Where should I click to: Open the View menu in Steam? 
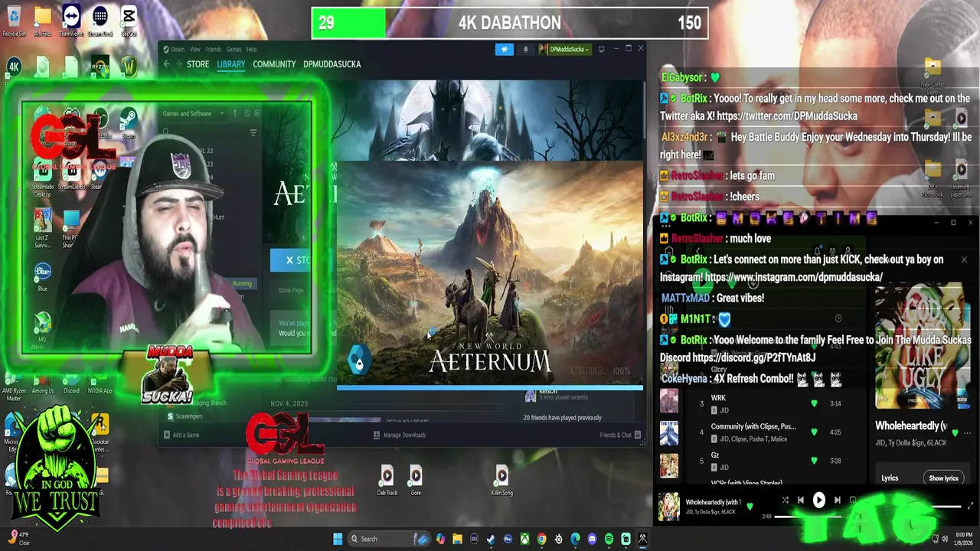(195, 49)
